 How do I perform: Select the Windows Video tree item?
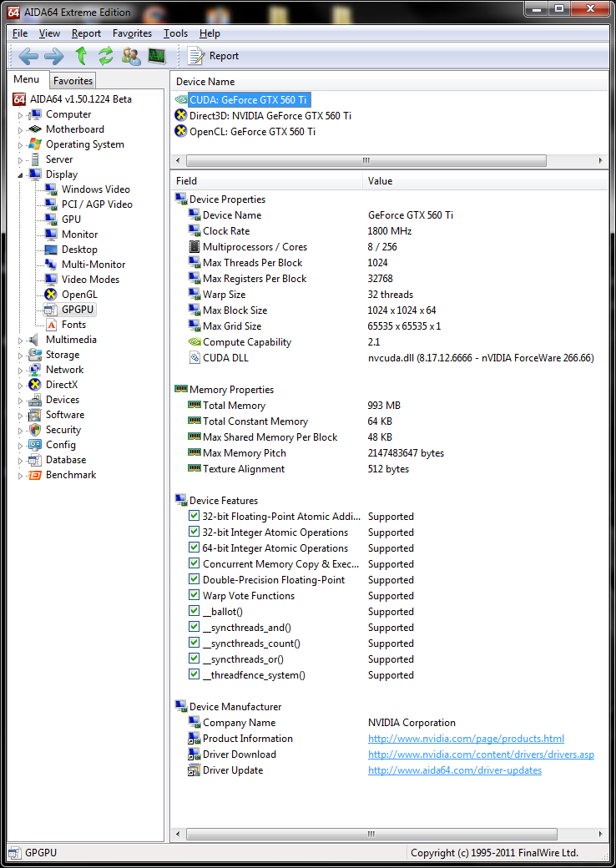click(x=96, y=189)
